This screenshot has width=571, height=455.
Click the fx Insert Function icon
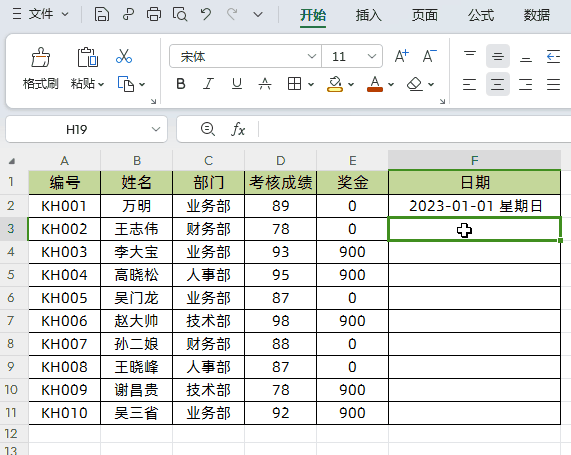[238, 129]
